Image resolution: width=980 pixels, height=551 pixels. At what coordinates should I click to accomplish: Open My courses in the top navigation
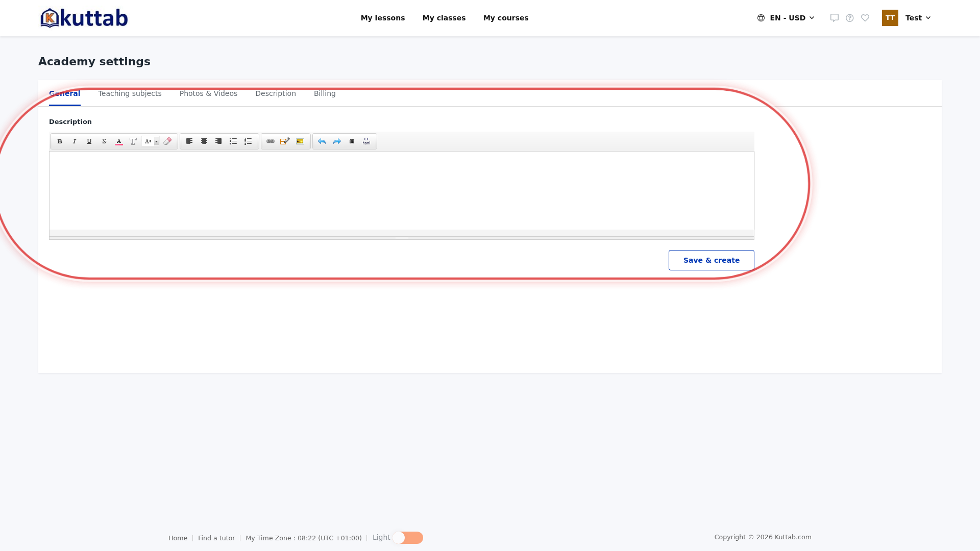point(506,18)
